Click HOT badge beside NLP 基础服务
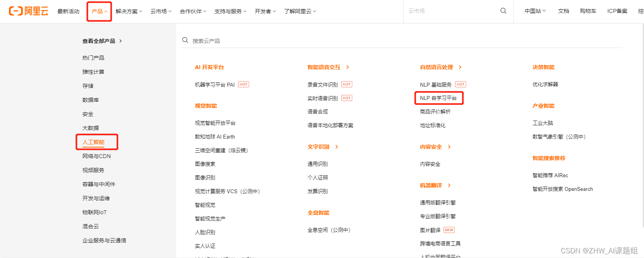 (461, 84)
